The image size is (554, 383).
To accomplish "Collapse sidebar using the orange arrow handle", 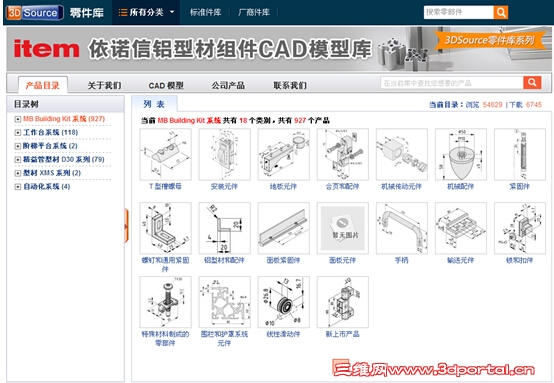I will (x=126, y=225).
